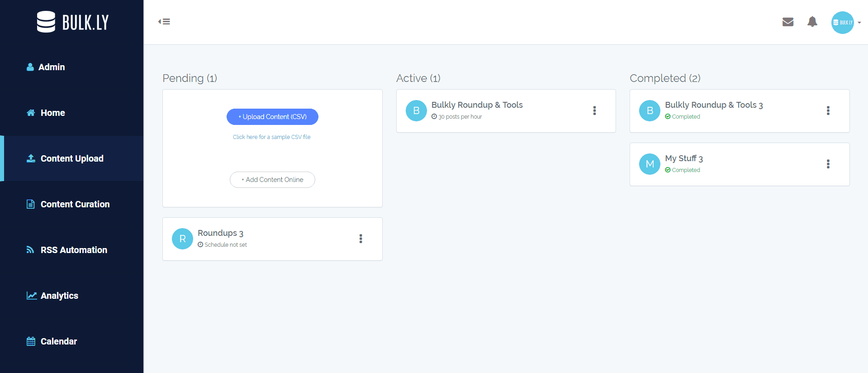Click the Active (1) heading
The width and height of the screenshot is (868, 373).
[x=418, y=78]
